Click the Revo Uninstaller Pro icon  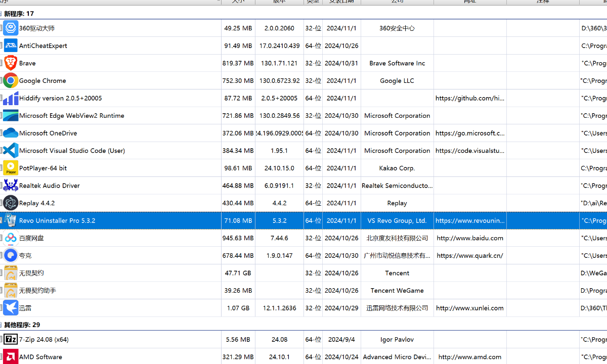11,220
